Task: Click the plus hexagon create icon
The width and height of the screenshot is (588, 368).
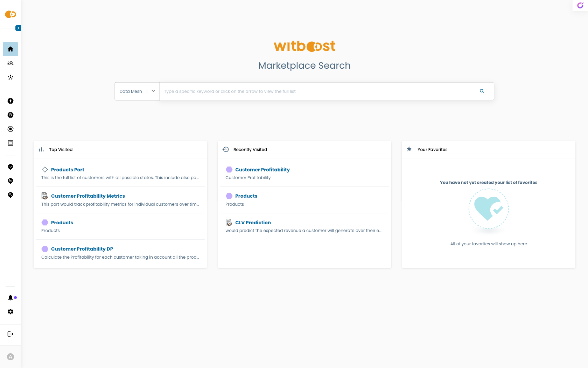Action: 10,101
